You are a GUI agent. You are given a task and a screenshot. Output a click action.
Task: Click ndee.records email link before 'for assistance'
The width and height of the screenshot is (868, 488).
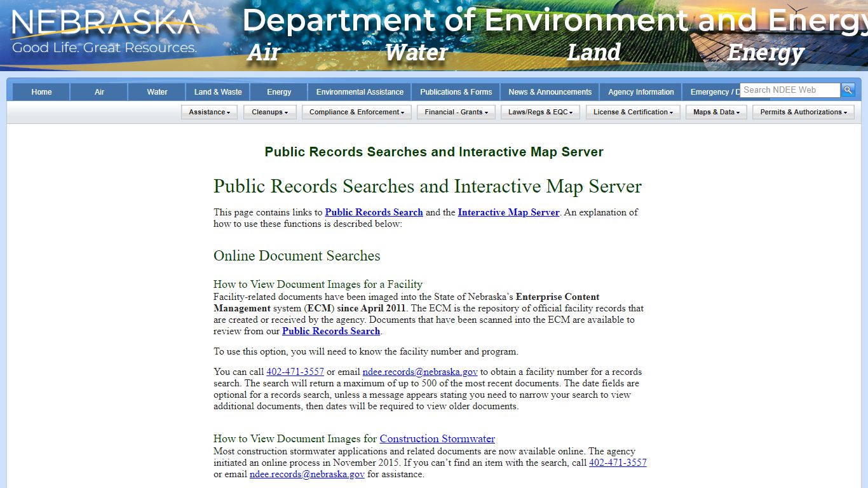(x=307, y=474)
